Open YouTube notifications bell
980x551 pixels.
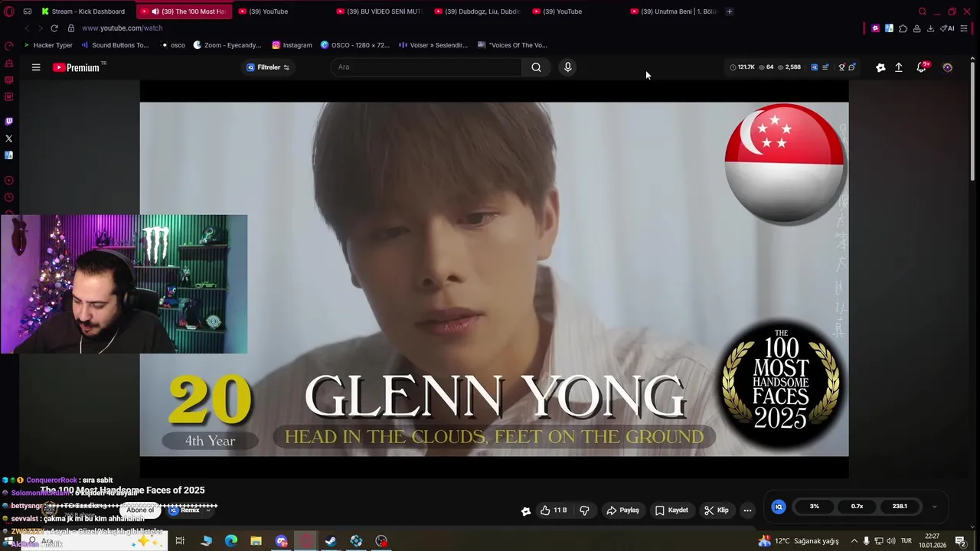(x=922, y=67)
